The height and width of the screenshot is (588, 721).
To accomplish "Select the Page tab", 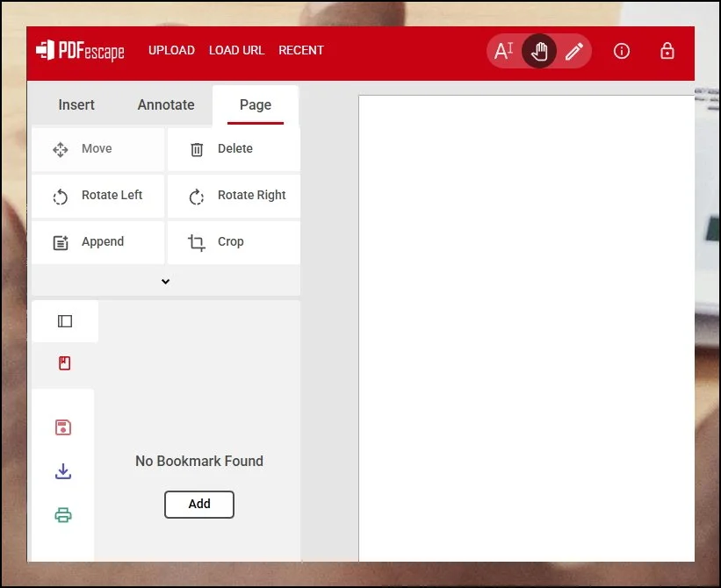I will coord(256,104).
